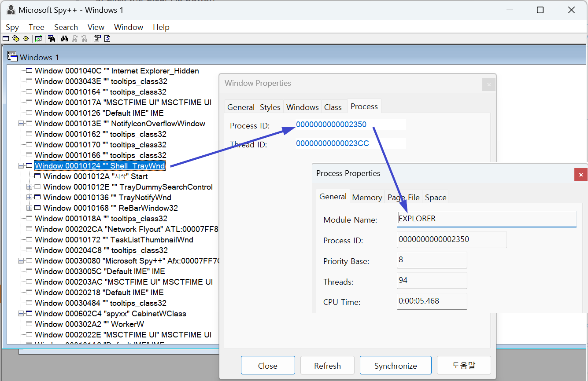Close the Process Properties dialog

pos(581,175)
